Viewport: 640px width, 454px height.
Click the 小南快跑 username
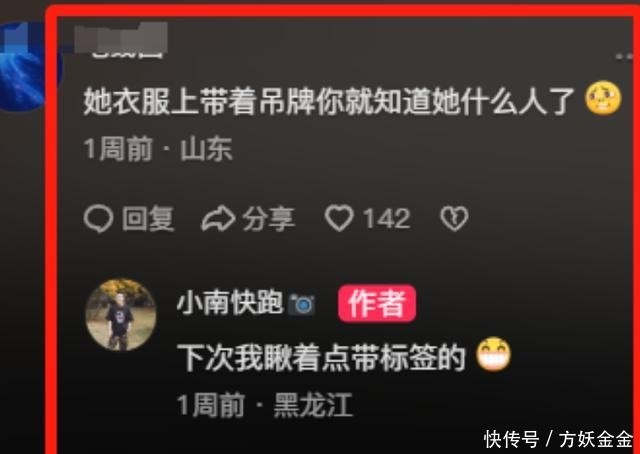[x=230, y=304]
